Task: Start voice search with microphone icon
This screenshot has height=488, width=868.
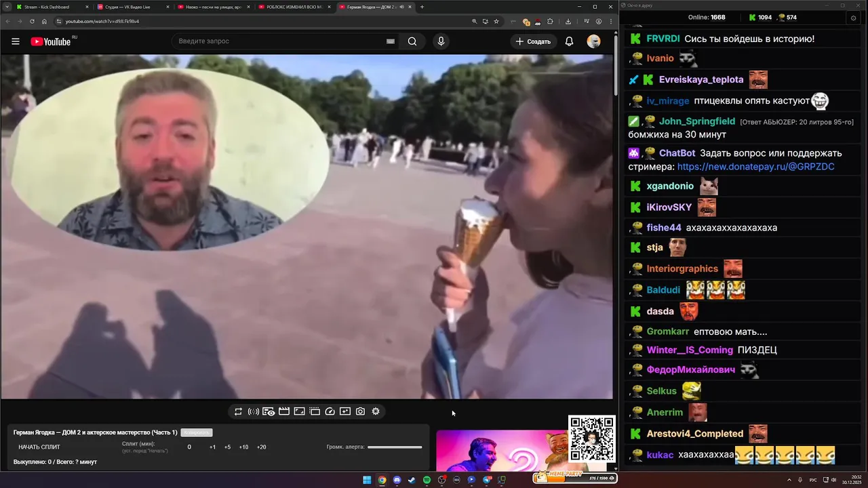Action: pyautogui.click(x=441, y=41)
